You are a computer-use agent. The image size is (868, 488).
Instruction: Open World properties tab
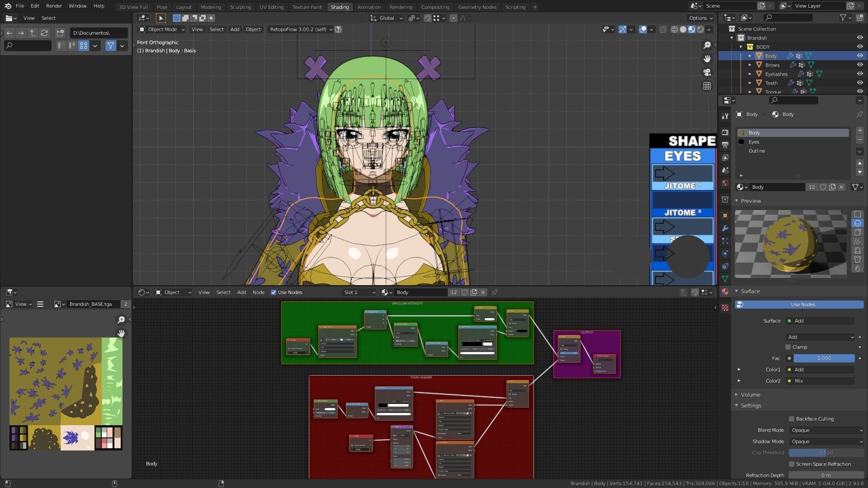click(x=725, y=183)
